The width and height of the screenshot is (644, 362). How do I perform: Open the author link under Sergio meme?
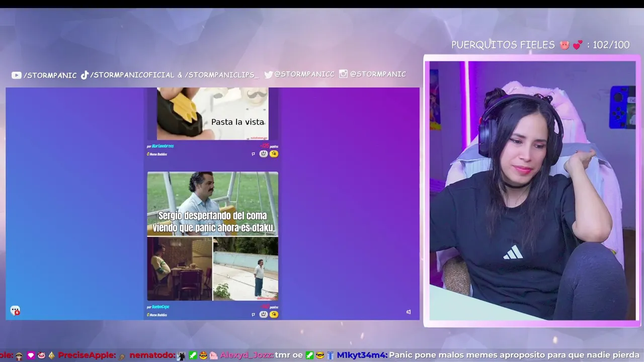(x=160, y=307)
